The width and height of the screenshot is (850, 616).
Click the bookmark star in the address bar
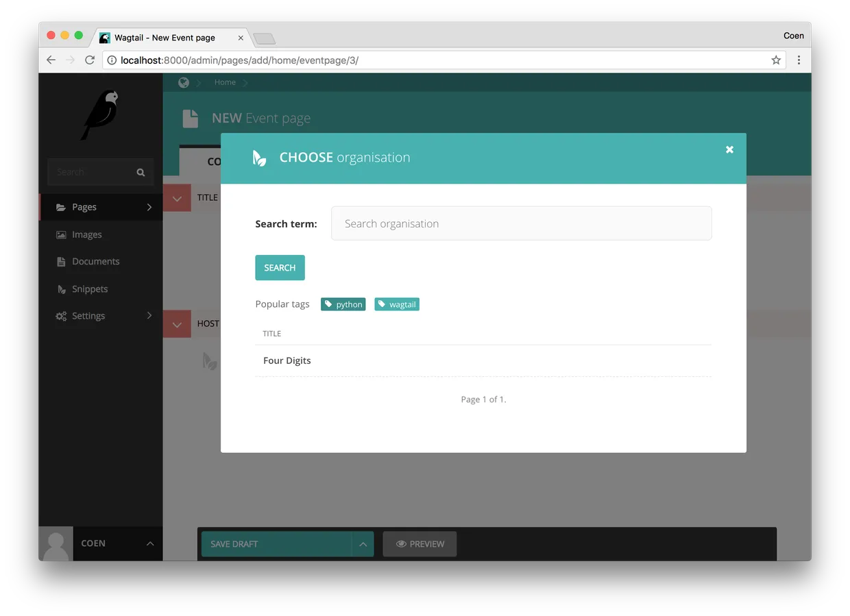(776, 60)
